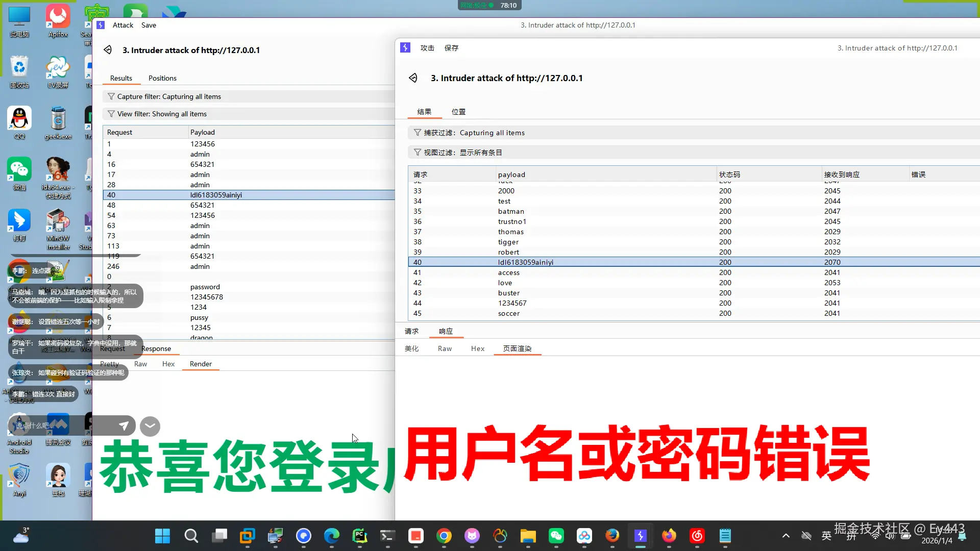This screenshot has width=980, height=551.
Task: Click the attack target icon beside the title
Action: click(413, 78)
